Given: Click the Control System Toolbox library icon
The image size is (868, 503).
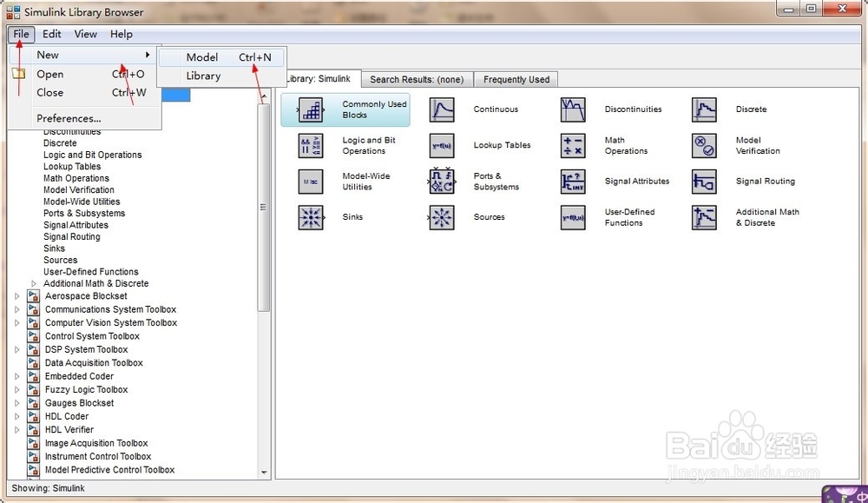Looking at the screenshot, I should click(33, 336).
